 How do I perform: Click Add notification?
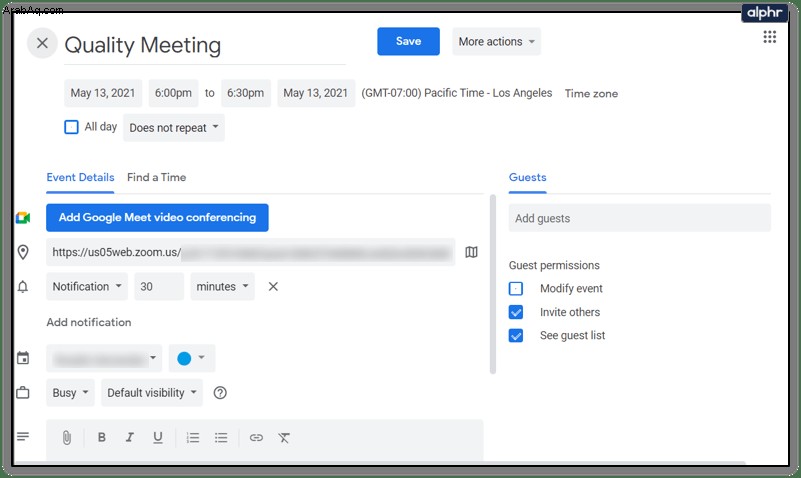coord(89,322)
